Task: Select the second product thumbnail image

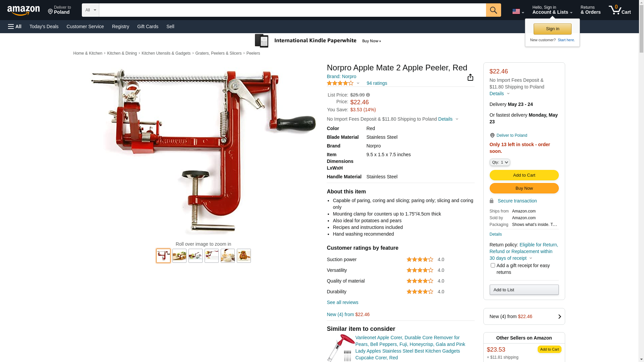Action: (x=179, y=256)
